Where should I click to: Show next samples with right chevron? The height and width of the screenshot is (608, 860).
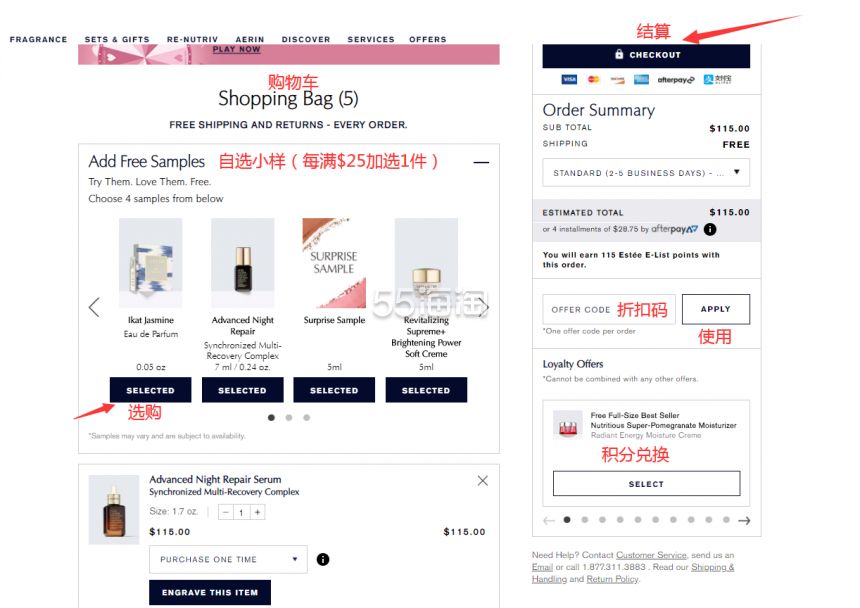(483, 307)
